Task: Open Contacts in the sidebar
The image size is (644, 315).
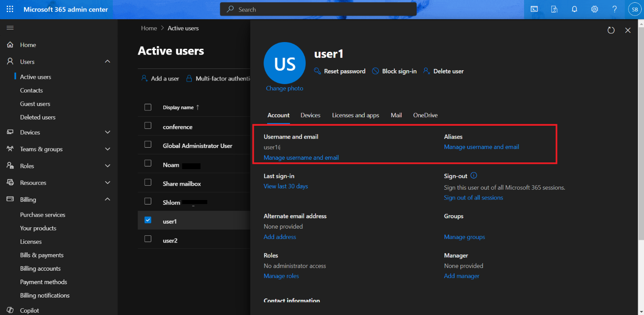Action: (31, 90)
